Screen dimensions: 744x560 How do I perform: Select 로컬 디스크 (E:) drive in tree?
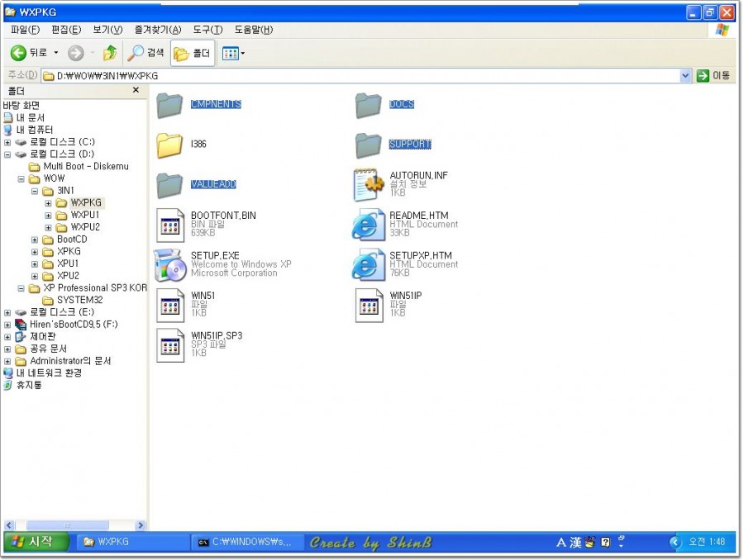(62, 312)
